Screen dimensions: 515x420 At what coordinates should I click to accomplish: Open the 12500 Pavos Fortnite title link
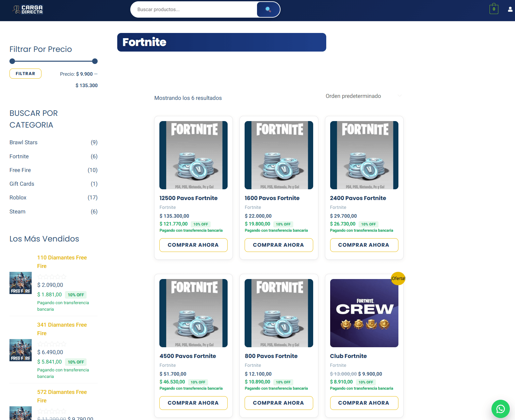[188, 198]
